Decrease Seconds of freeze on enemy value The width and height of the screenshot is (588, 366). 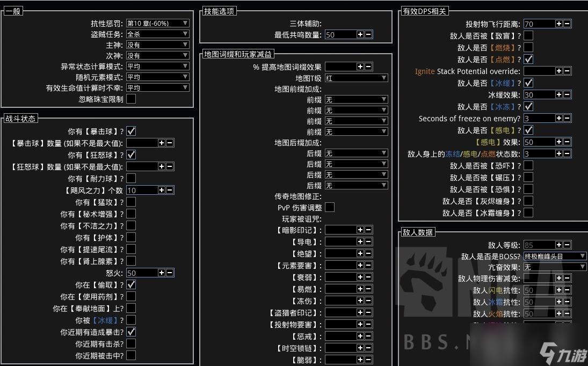click(x=567, y=118)
